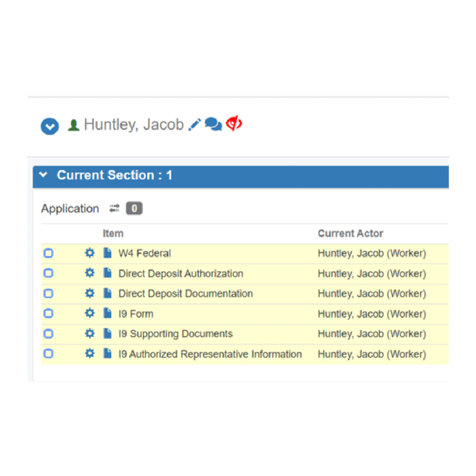Check the W4 Federal checkbox
Screen dimensions: 476x476
pos(48,253)
